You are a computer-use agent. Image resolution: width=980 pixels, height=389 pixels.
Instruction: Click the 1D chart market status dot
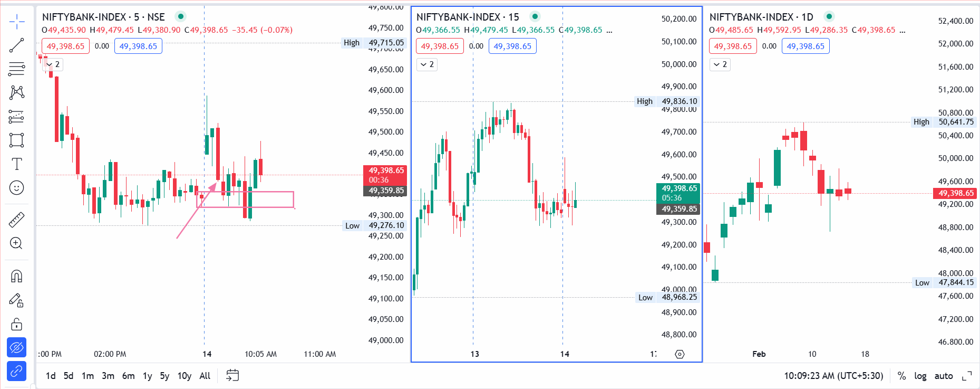(x=829, y=16)
